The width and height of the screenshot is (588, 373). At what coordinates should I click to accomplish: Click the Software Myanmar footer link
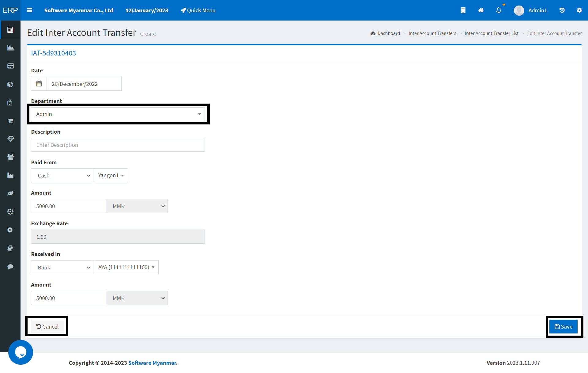(x=152, y=363)
